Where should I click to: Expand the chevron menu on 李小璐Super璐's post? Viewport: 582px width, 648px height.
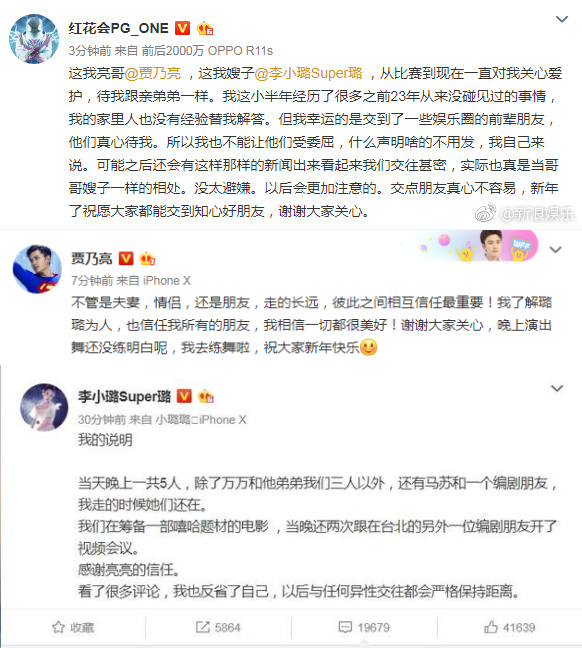pos(557,388)
